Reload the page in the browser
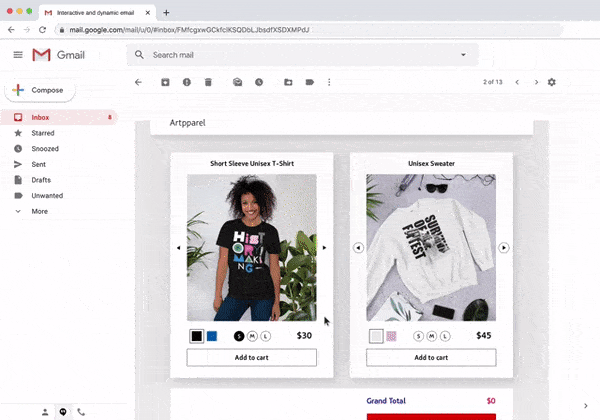Image resolution: width=600 pixels, height=420 pixels. pyautogui.click(x=42, y=30)
